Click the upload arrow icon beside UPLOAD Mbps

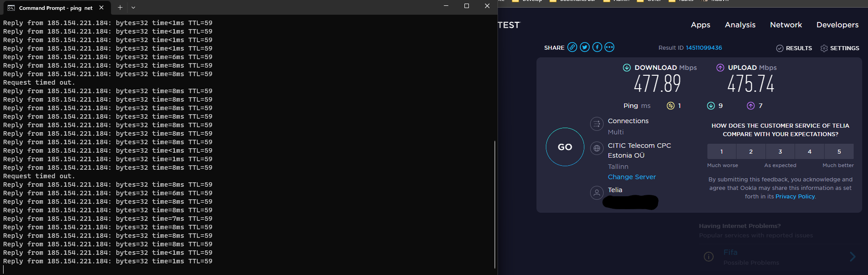[x=720, y=68]
